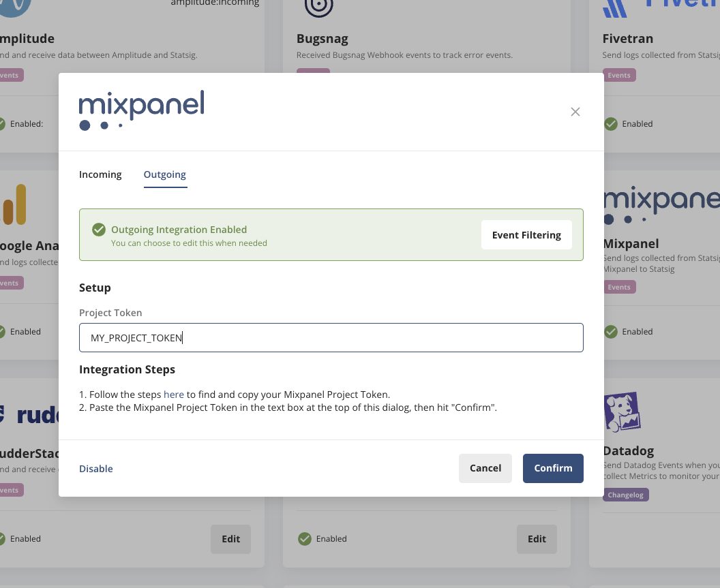
Task: Open Event Filtering settings
Action: (526, 234)
